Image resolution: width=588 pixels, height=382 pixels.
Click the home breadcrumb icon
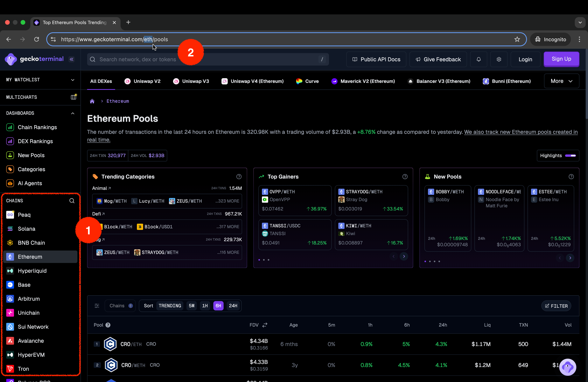[x=92, y=101]
